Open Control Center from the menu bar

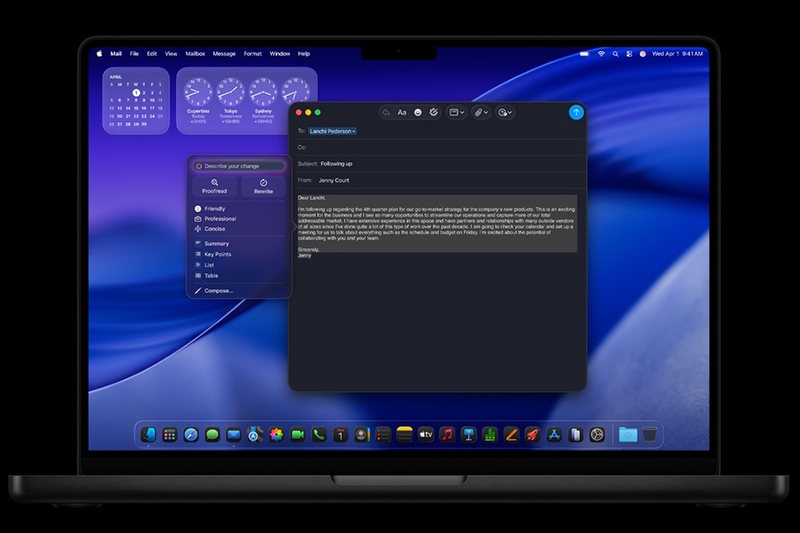[x=629, y=54]
